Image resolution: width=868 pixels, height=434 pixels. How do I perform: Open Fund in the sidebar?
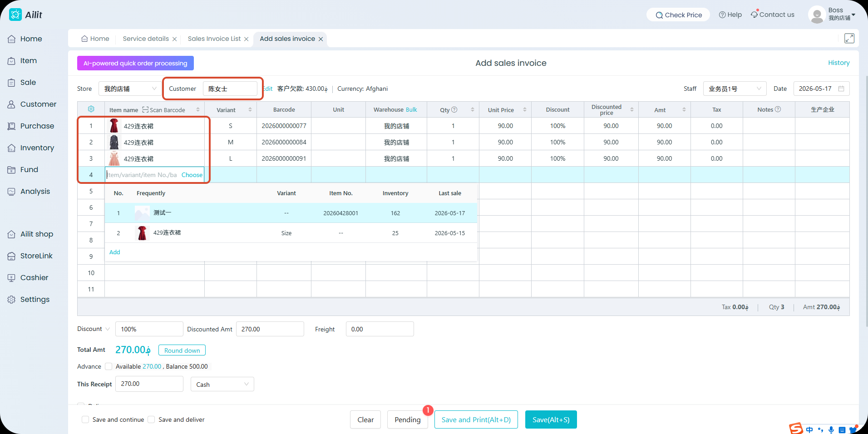[x=29, y=170]
